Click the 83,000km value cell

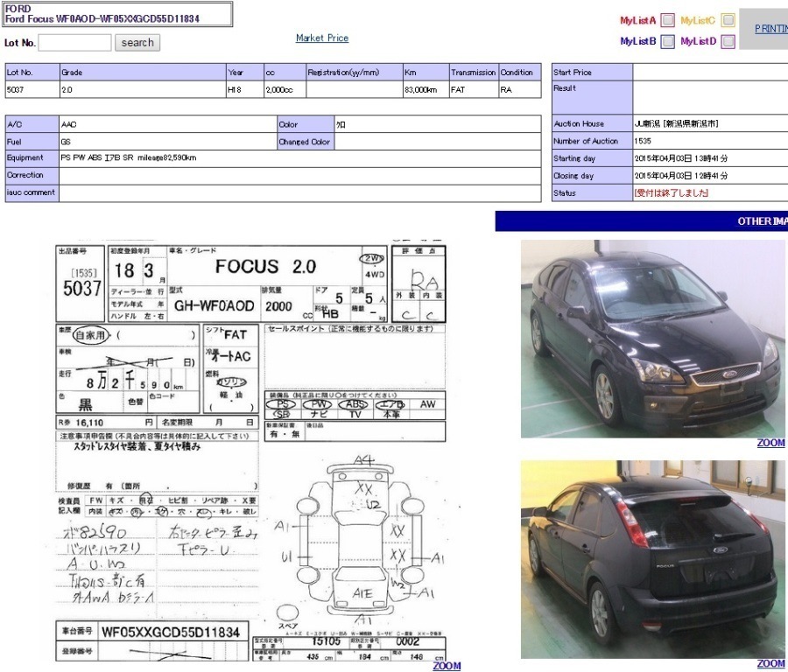(x=426, y=89)
